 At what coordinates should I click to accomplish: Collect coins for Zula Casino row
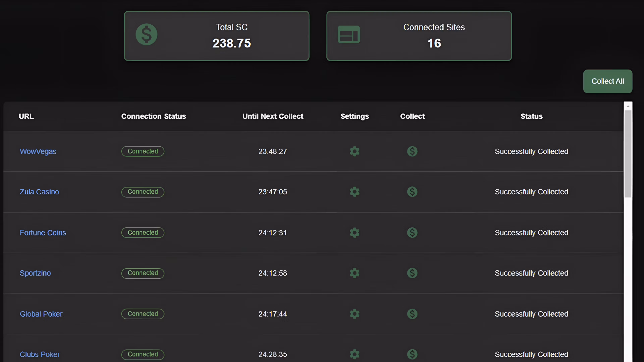(412, 192)
